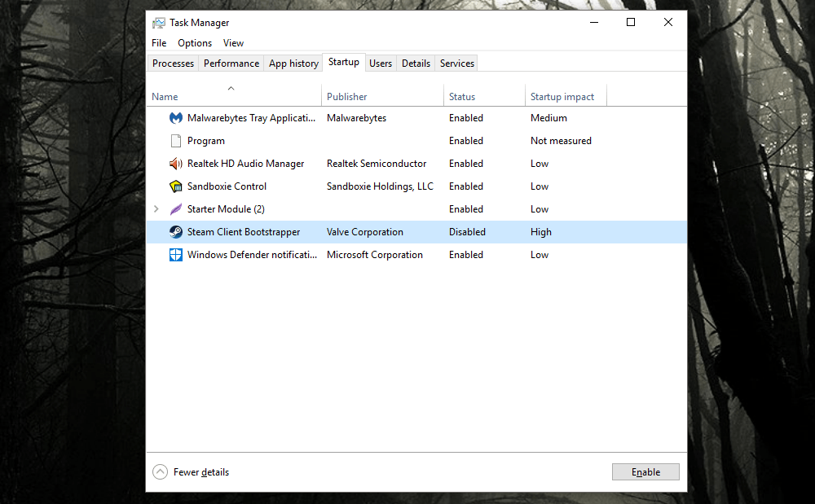Enable the Steam Client Bootstrapper startup item
Screen dimensions: 815x504
tap(645, 471)
